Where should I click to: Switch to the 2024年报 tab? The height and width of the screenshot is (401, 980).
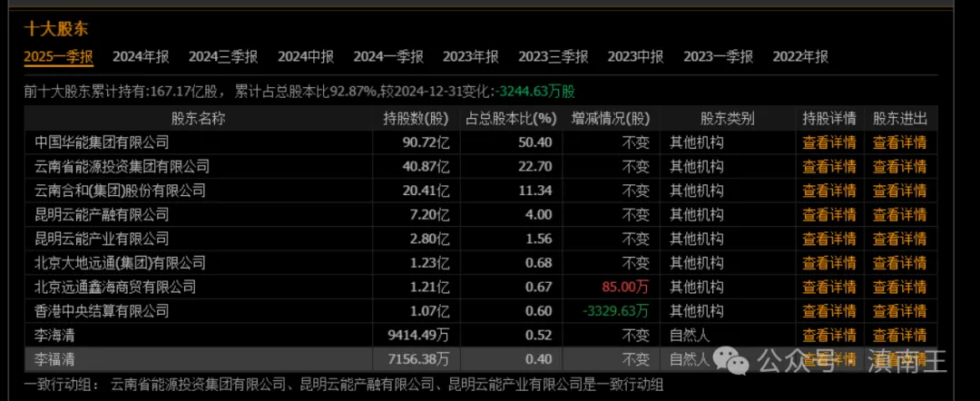click(x=141, y=57)
